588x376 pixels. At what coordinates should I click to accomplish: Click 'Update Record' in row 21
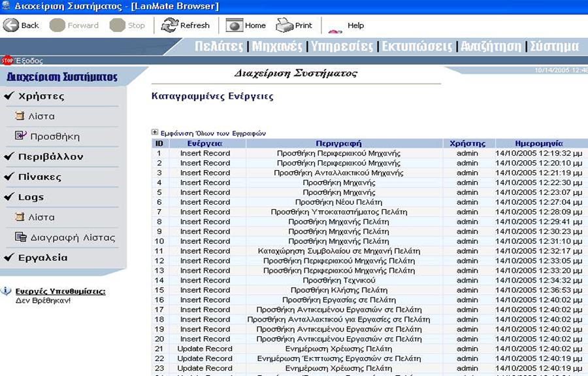pos(204,349)
